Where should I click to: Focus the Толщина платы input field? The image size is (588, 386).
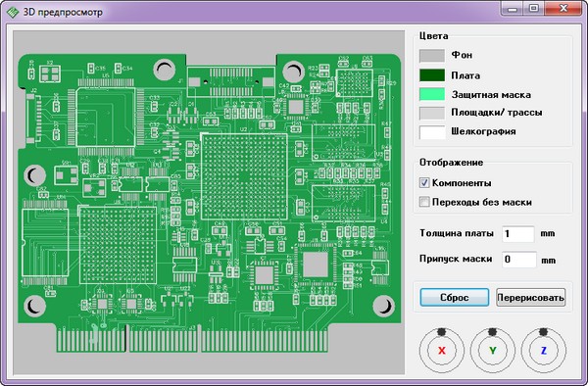[518, 234]
